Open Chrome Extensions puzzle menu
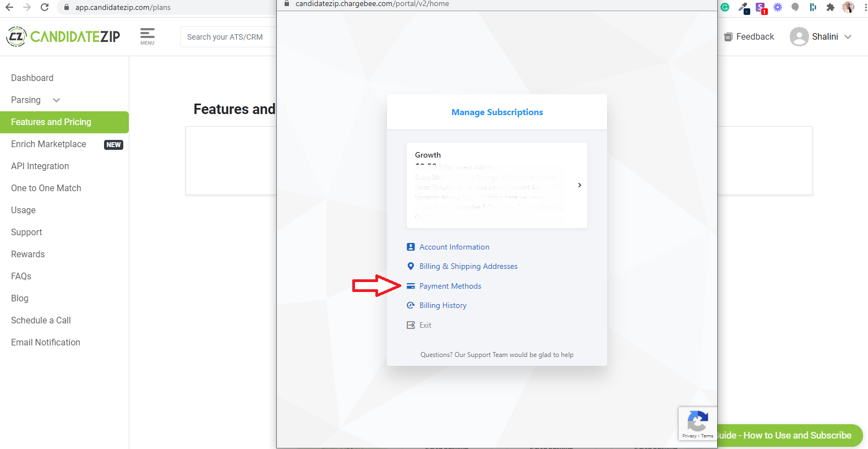Viewport: 868px width, 449px height. click(x=831, y=7)
